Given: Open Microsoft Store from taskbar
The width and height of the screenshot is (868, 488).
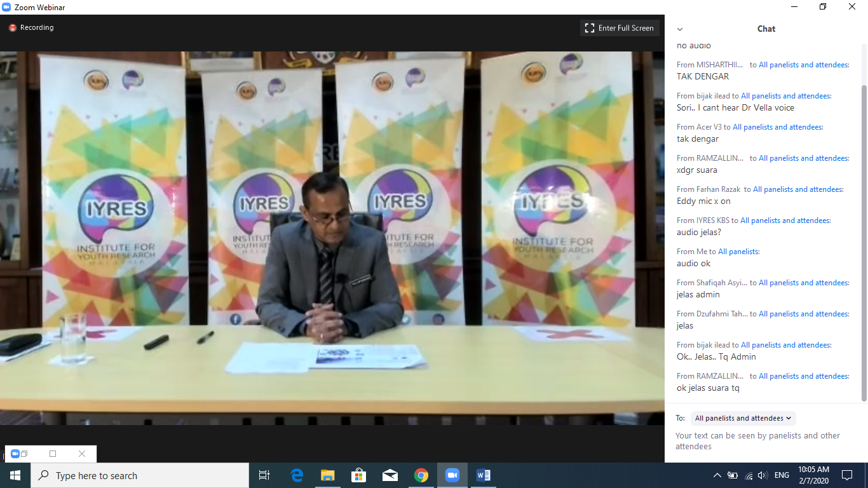Looking at the screenshot, I should tap(358, 475).
